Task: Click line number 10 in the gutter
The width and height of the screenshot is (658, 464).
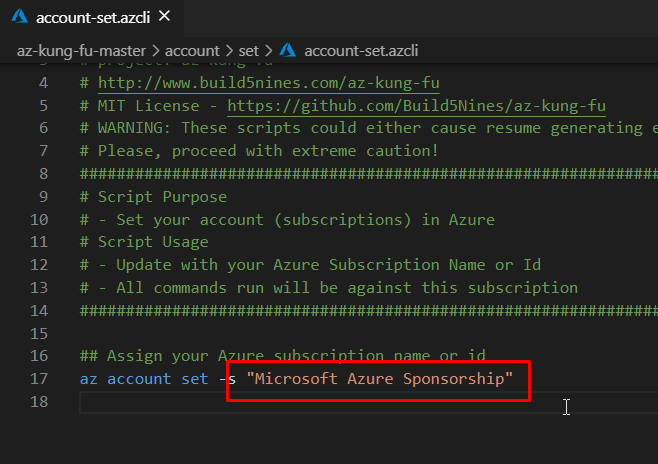Action: (x=39, y=219)
